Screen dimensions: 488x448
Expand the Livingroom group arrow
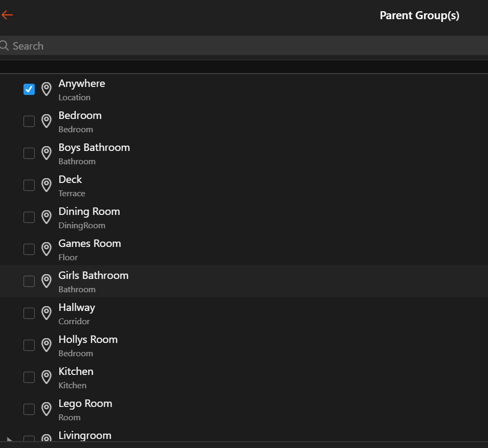tap(9, 440)
